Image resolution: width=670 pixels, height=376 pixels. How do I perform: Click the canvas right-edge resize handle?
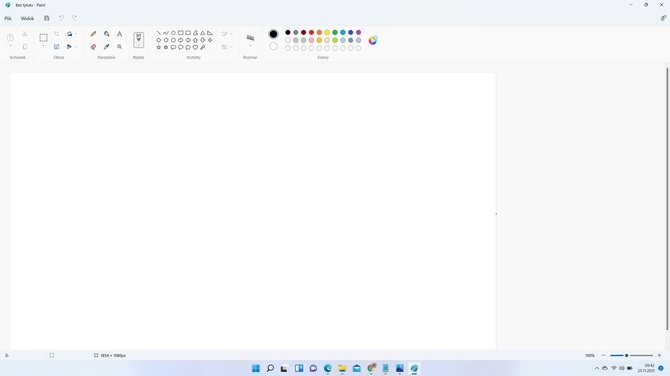point(496,214)
